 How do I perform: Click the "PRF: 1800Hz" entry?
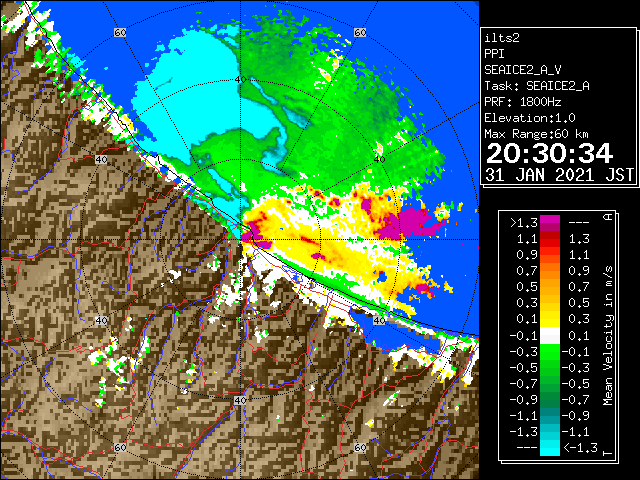click(x=522, y=102)
